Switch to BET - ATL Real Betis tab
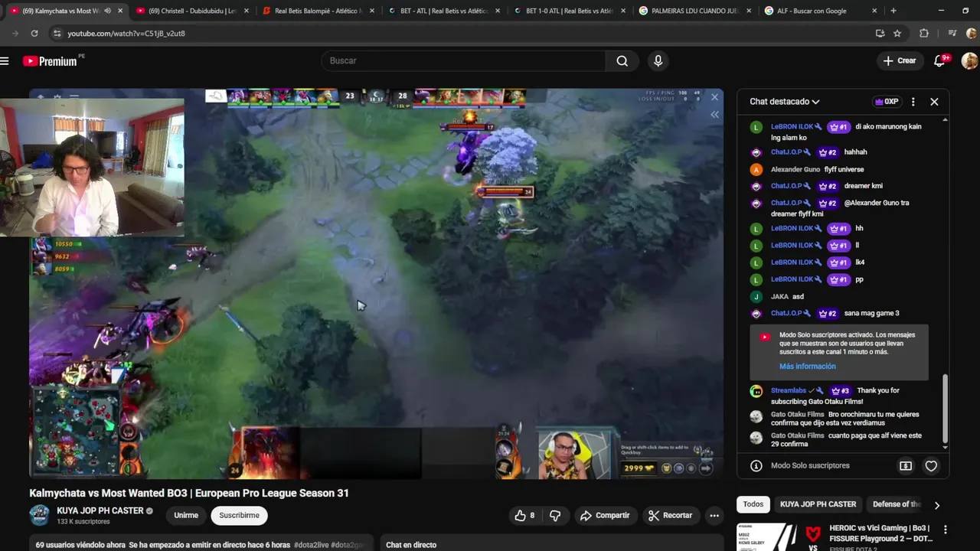The width and height of the screenshot is (980, 551). pos(444,11)
